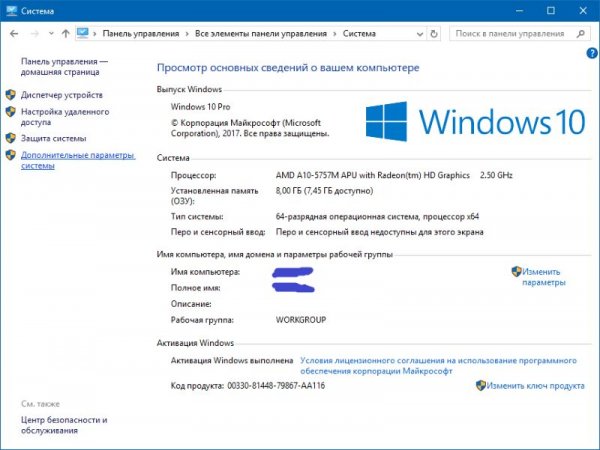Click shield icon next to 'Диспетчер устройств'
The image size is (600, 450).
coord(11,95)
